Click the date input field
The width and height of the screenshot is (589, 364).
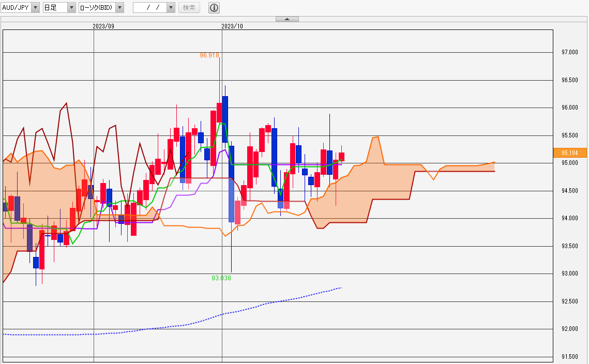tap(150, 8)
